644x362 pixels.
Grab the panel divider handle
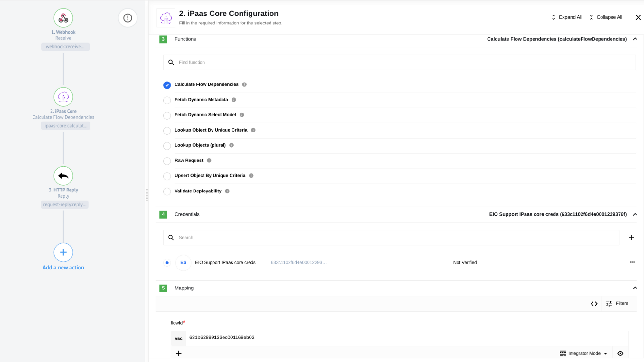pos(147,195)
